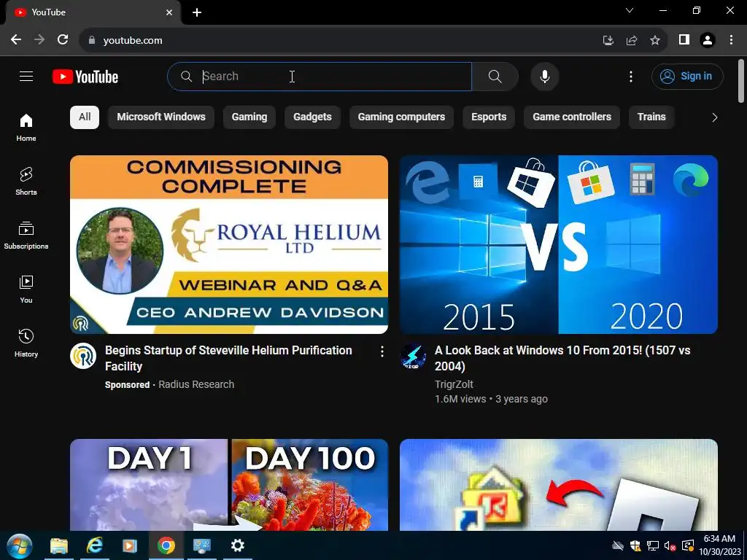Open the media player taskbar icon

pos(130,545)
